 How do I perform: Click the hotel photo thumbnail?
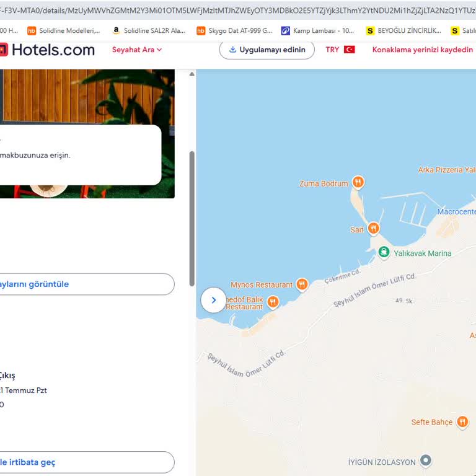pyautogui.click(x=87, y=134)
